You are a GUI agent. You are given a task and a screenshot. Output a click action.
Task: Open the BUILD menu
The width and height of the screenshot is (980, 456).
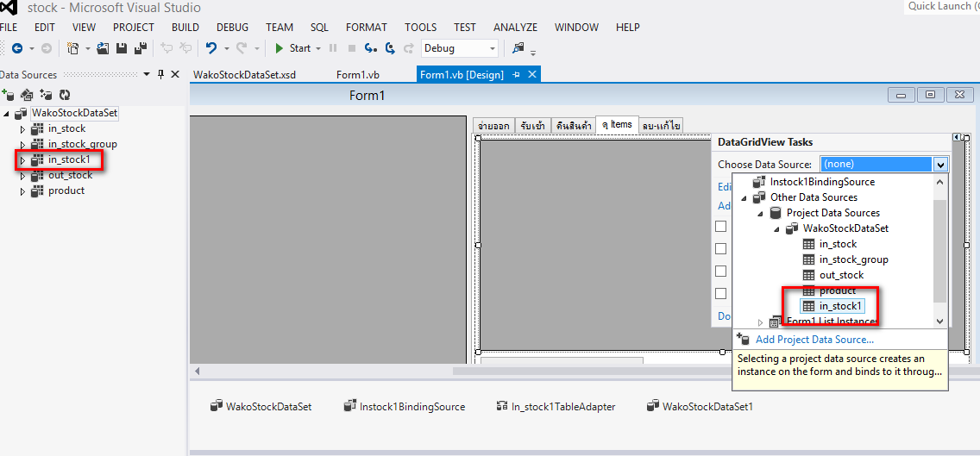185,28
